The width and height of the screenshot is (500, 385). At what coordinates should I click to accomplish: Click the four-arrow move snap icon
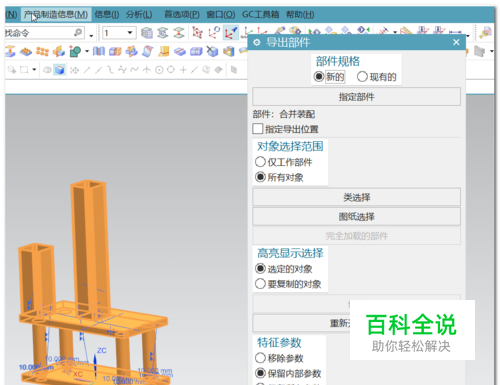75,70
